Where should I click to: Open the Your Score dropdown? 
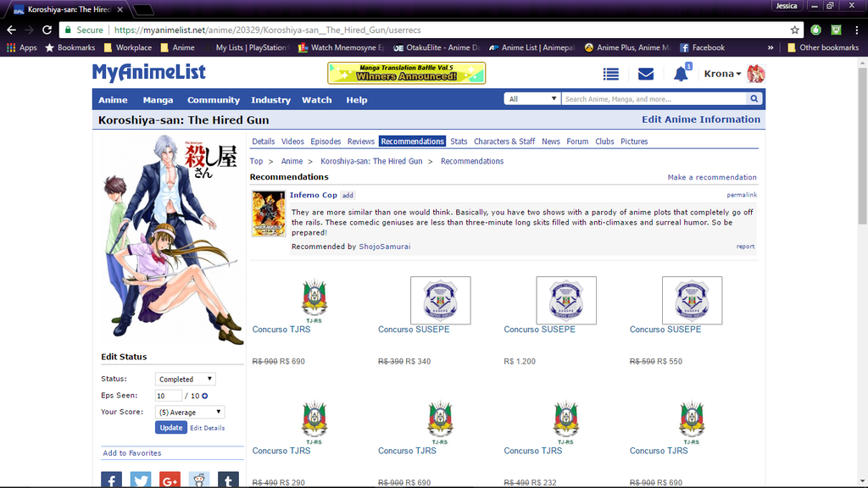(x=189, y=413)
